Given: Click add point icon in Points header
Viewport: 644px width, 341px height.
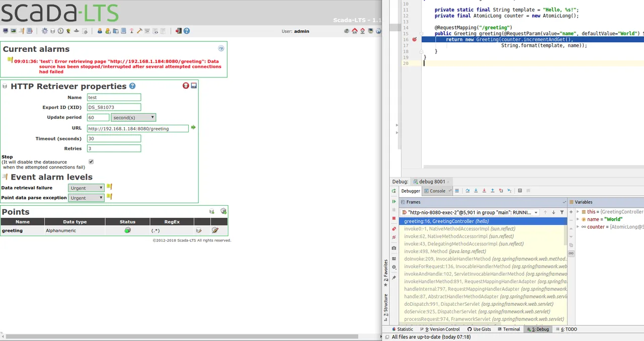Looking at the screenshot, I should tap(223, 212).
